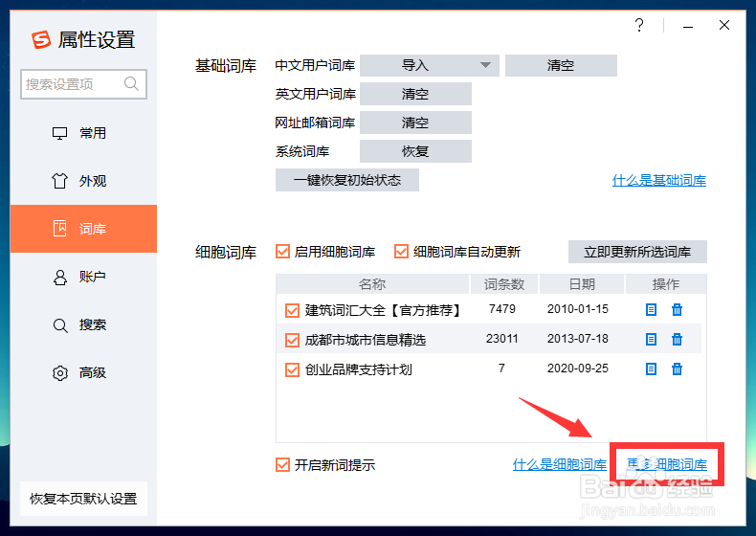
Task: Select the 词库 tab
Action: click(x=83, y=229)
